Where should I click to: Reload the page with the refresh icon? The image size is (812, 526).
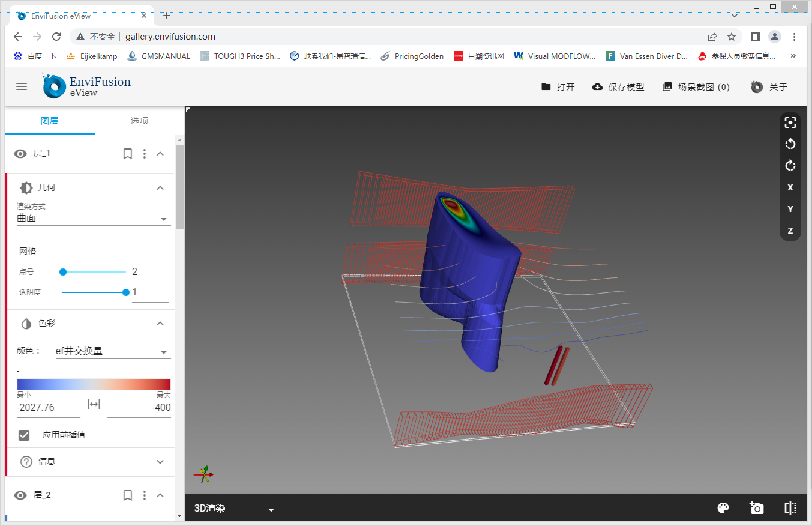point(56,37)
